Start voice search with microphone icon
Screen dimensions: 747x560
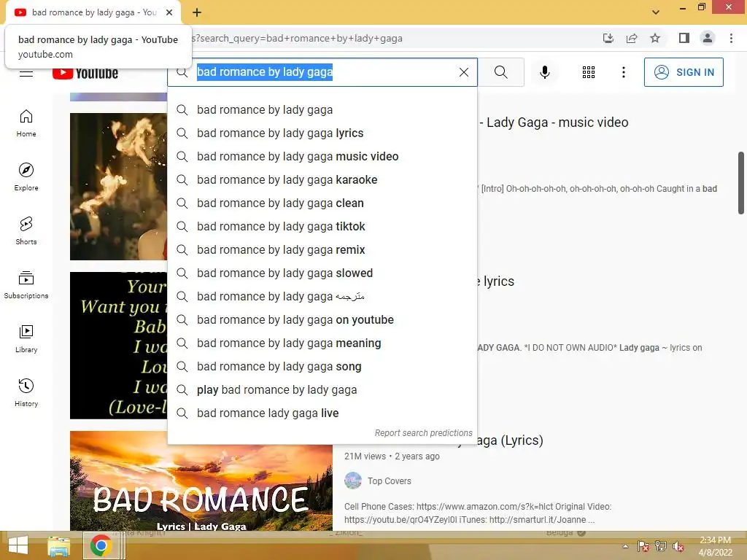tap(544, 72)
